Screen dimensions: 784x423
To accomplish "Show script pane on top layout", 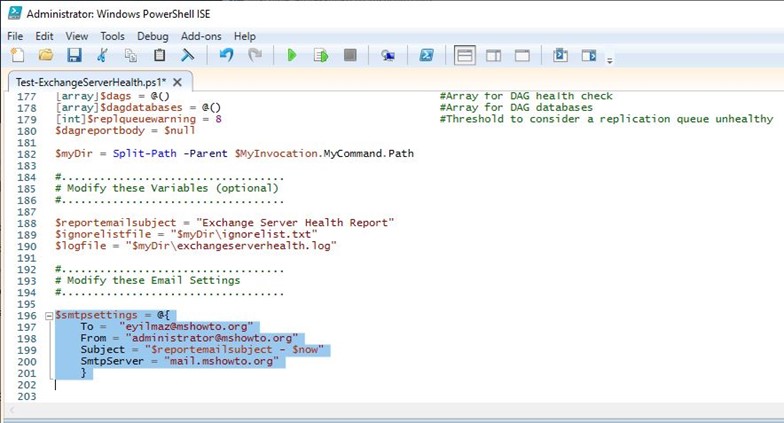I will pos(464,55).
